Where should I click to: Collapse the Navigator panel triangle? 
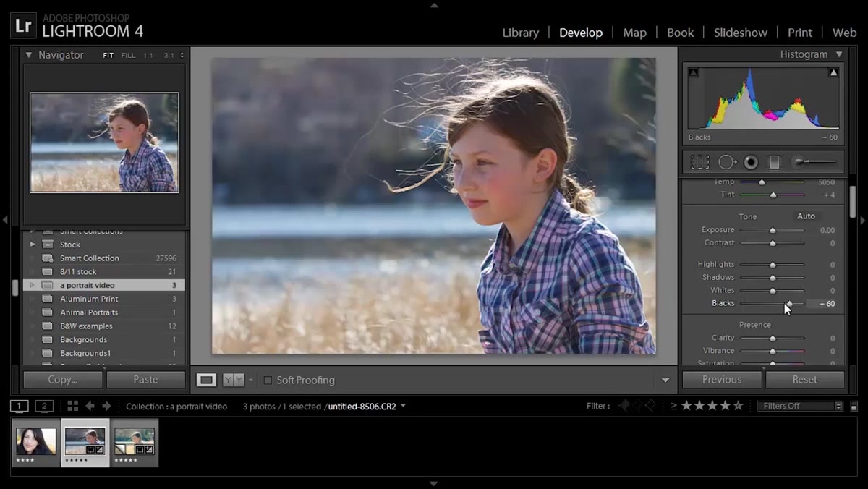point(29,55)
